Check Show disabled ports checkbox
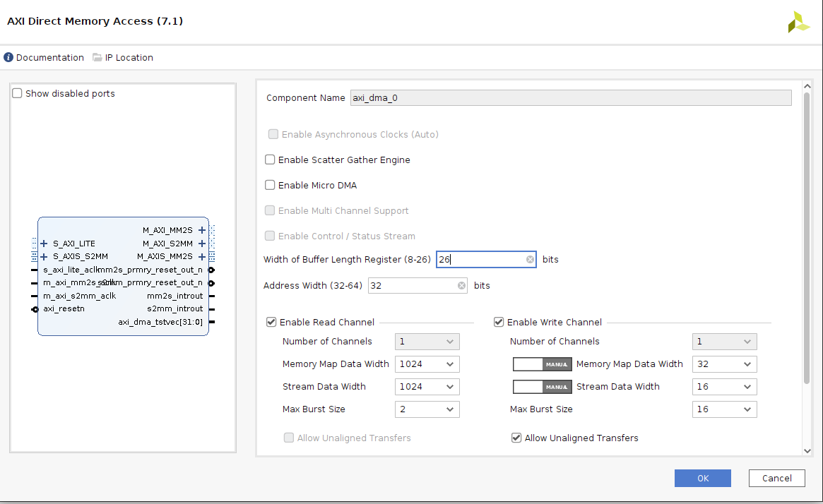 pyautogui.click(x=18, y=93)
